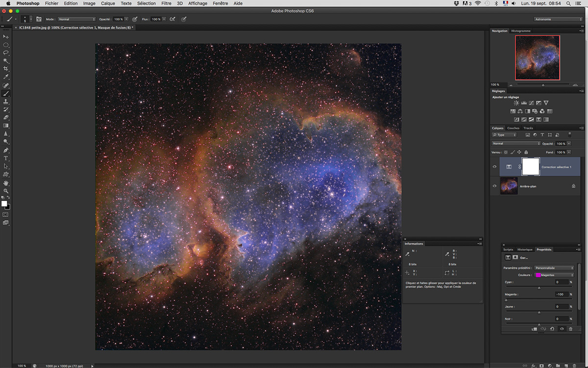Open the Astronomie workspace selector
The image size is (588, 368).
click(x=558, y=19)
